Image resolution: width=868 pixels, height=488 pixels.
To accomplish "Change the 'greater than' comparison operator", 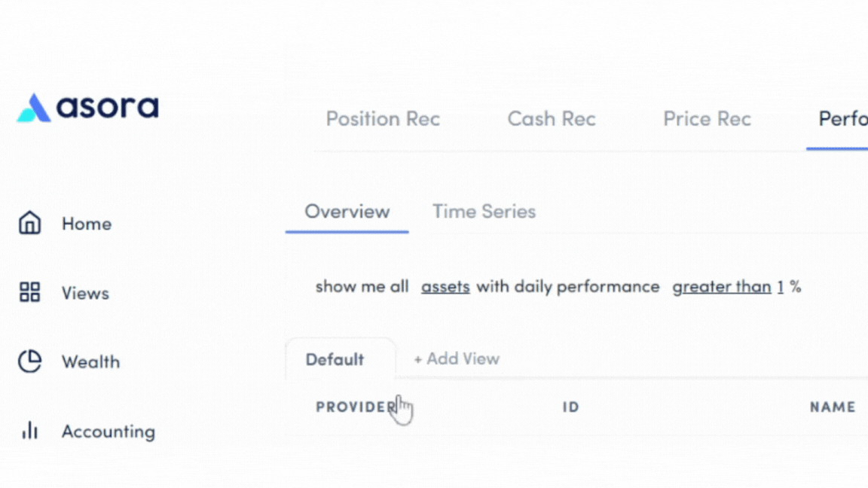I will click(x=721, y=286).
